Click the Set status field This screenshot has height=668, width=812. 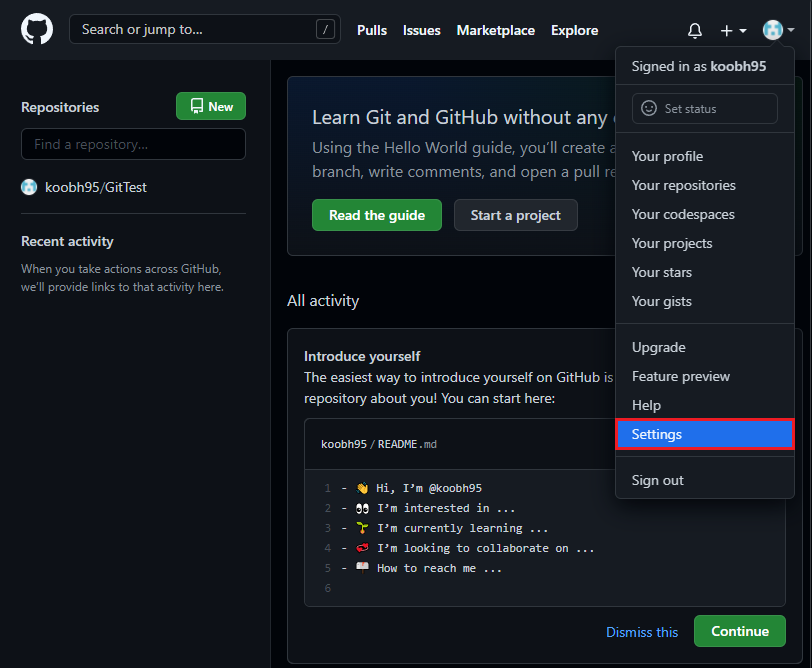(x=704, y=108)
